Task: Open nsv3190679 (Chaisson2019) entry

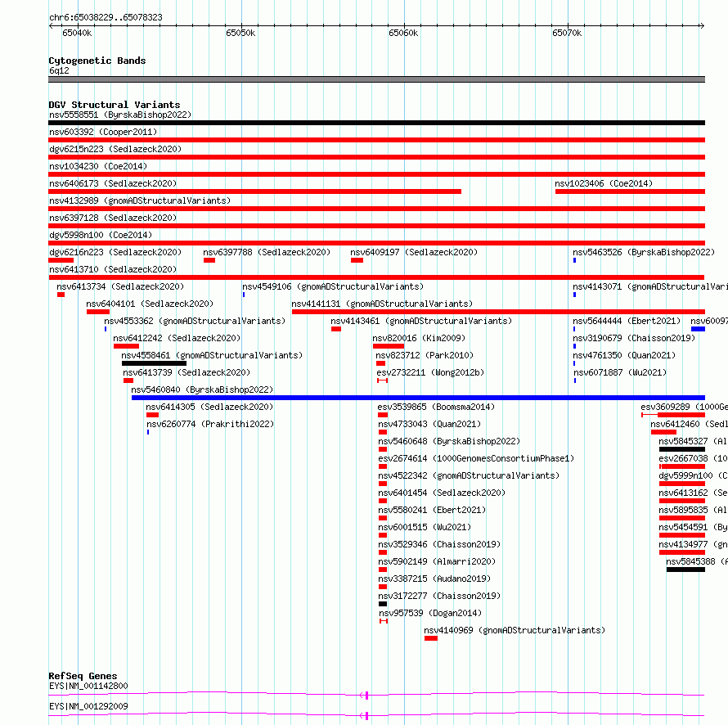Action: 634,338
